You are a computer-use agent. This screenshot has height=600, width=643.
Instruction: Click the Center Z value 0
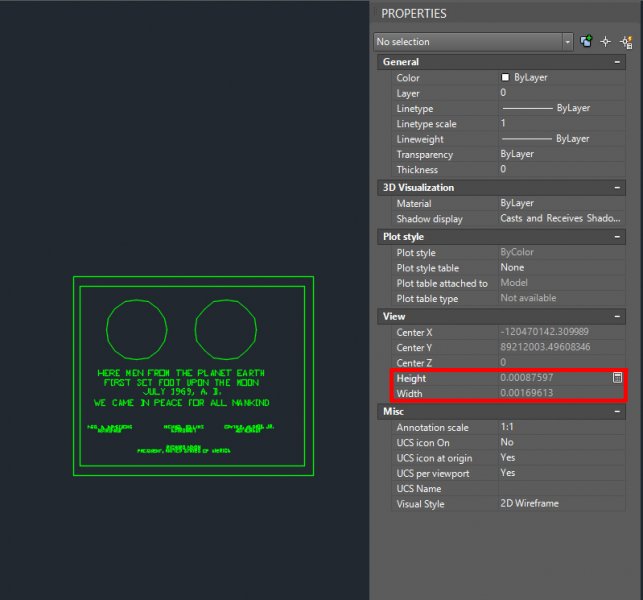562,362
